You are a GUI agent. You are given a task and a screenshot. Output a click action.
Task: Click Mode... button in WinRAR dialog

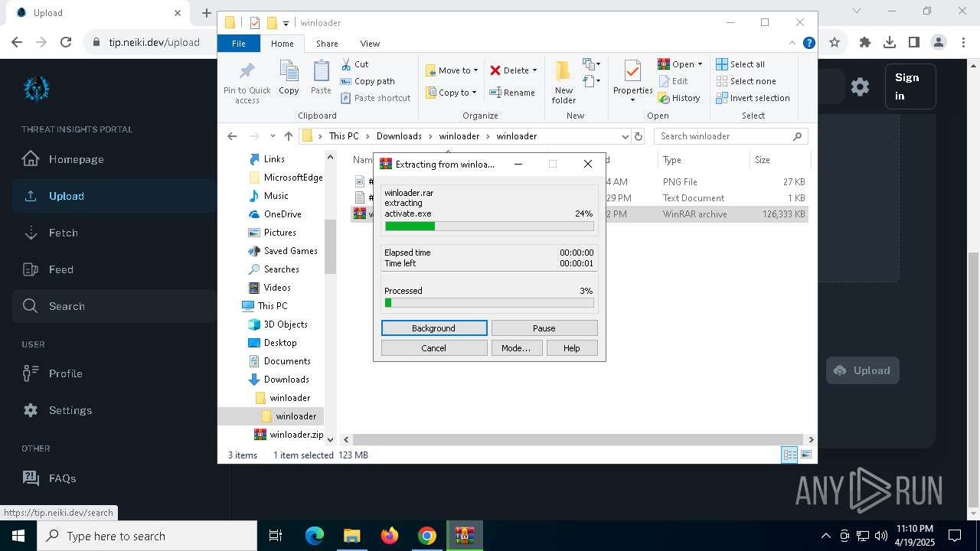516,347
